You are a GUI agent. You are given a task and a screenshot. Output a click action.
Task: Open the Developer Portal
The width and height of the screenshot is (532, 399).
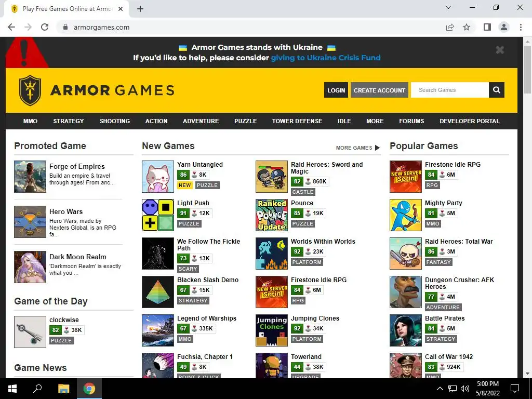pyautogui.click(x=470, y=121)
